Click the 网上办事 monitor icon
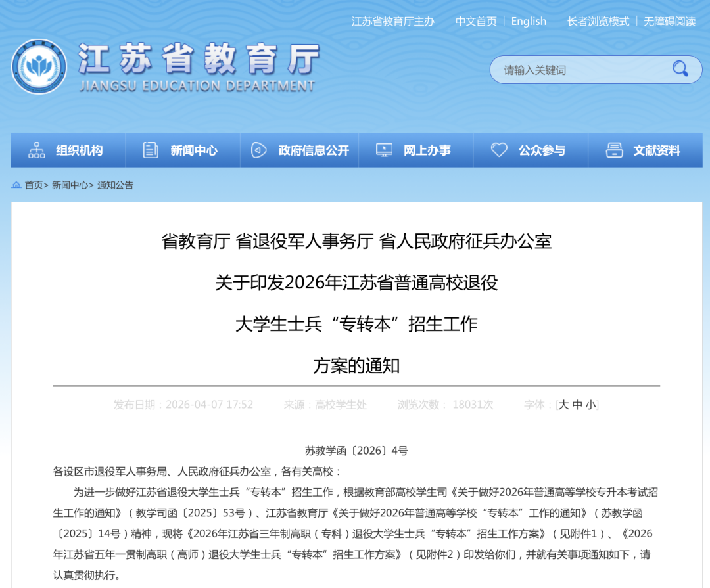This screenshot has width=710, height=588. (384, 150)
